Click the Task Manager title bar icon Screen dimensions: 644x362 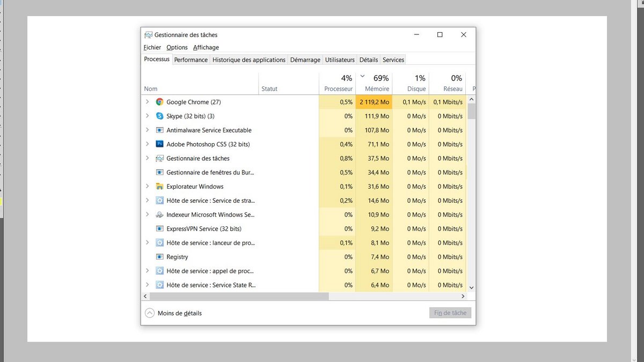(x=149, y=35)
